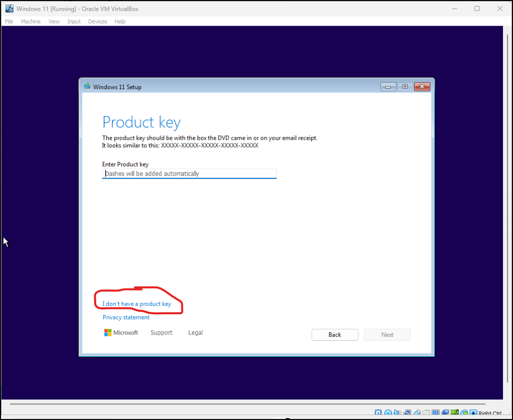Click the 'Product key' heading
This screenshot has width=513, height=420.
click(x=141, y=123)
